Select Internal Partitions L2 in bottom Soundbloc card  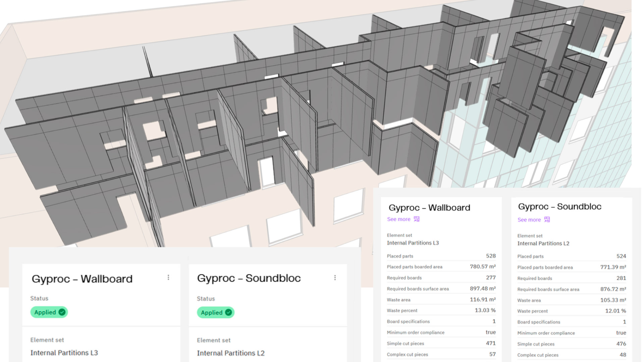(x=231, y=353)
